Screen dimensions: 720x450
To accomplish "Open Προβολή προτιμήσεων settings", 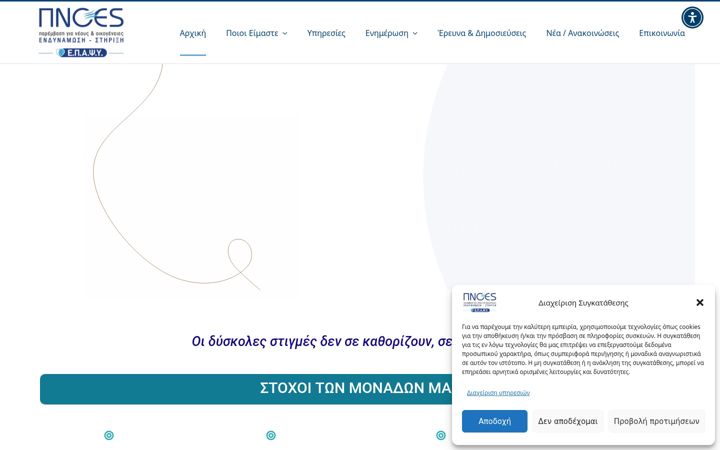I will [657, 421].
